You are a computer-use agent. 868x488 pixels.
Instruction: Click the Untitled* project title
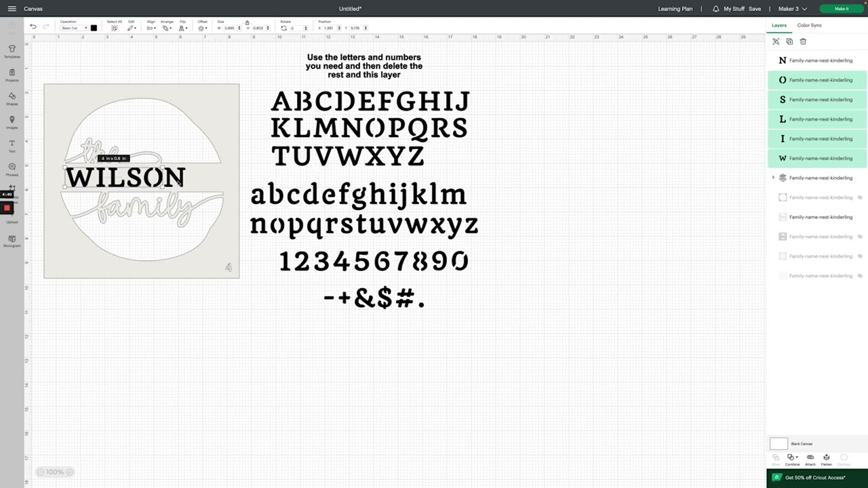tap(351, 9)
